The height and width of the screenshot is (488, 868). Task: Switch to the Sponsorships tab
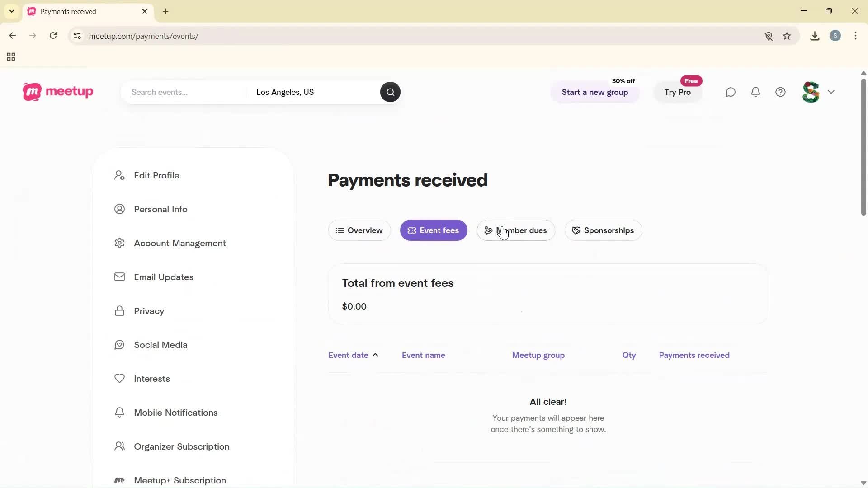click(603, 230)
